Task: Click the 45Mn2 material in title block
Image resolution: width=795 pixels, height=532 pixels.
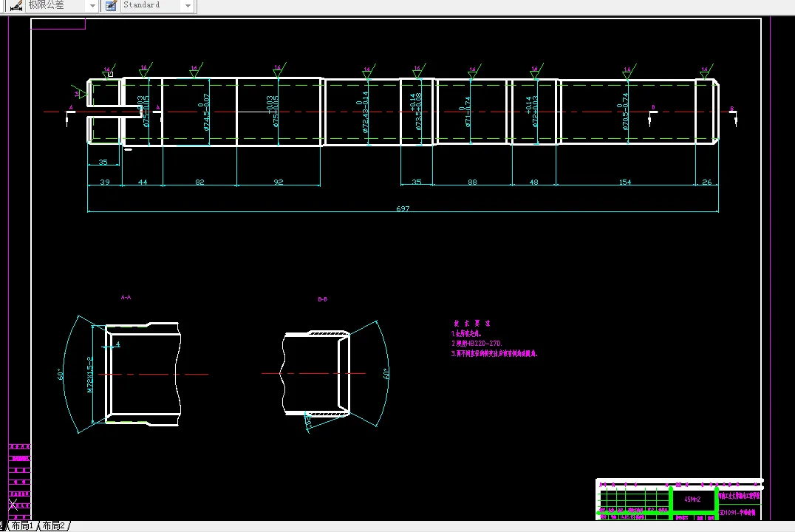Action: [x=692, y=499]
